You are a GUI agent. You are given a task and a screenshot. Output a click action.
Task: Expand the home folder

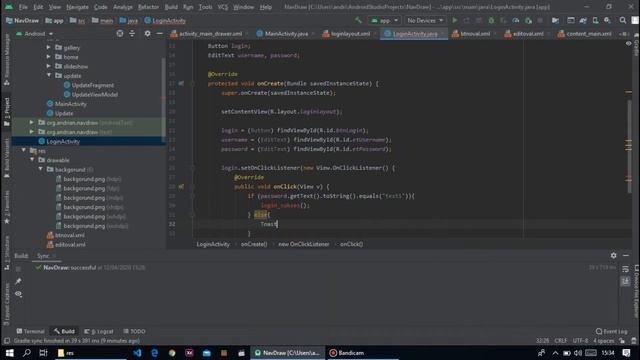click(x=49, y=57)
